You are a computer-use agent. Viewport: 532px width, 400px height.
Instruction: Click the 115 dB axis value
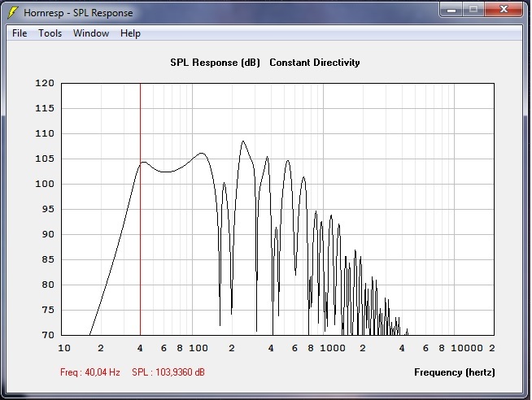click(45, 108)
